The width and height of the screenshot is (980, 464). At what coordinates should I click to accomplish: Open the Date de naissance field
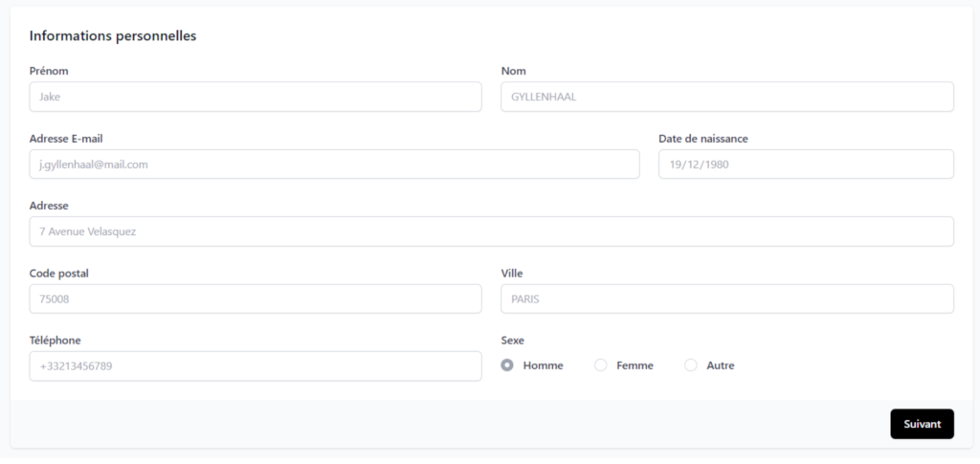806,165
